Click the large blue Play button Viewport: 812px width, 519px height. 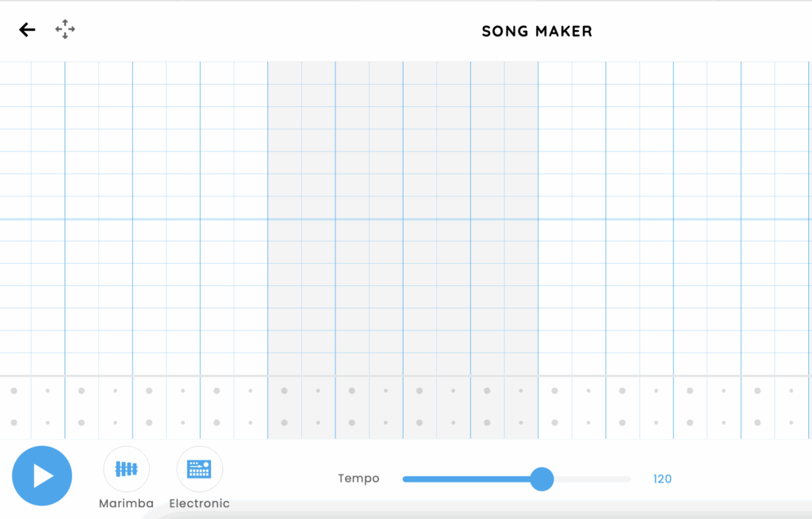tap(42, 475)
